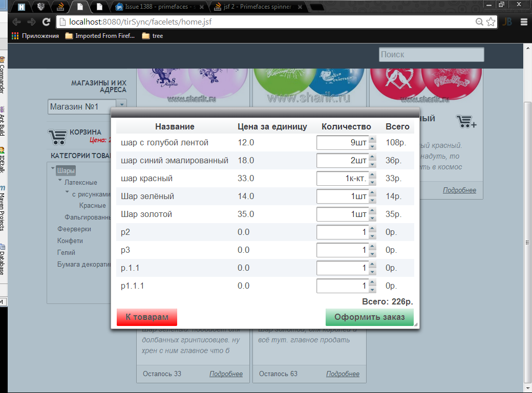Click the browser back arrow
This screenshot has height=393, width=532.
point(16,22)
